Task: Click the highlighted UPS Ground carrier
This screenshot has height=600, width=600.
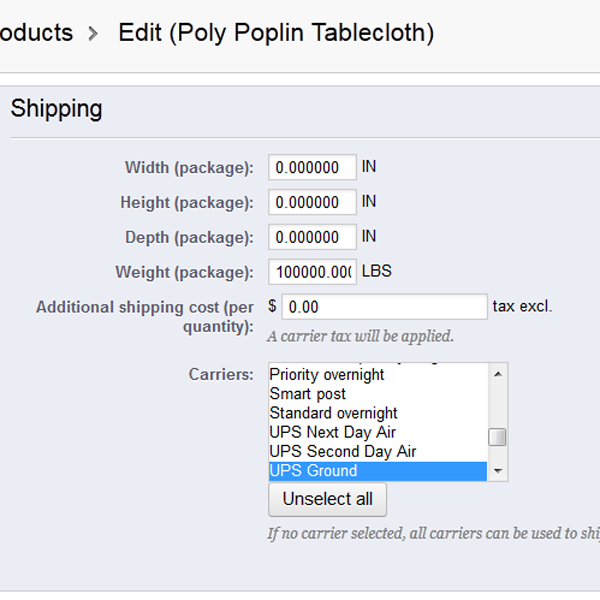Action: point(313,471)
